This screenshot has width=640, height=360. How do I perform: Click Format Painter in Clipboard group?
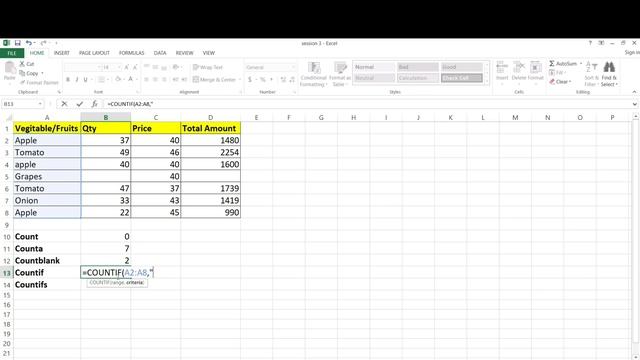pos(39,82)
